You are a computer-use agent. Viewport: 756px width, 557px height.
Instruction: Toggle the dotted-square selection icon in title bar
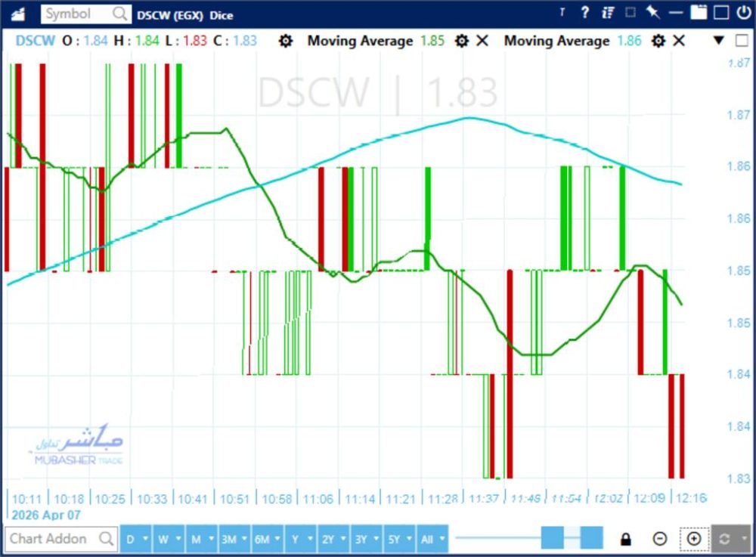click(x=631, y=13)
